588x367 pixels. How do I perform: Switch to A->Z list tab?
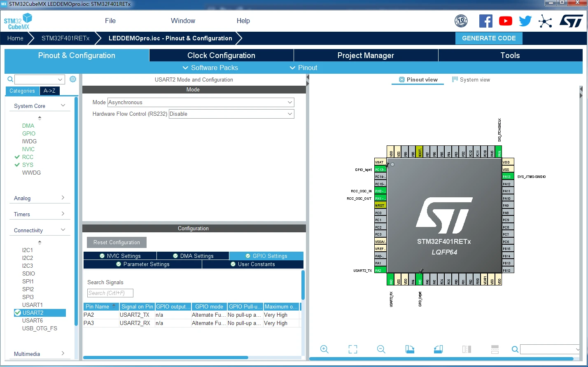(x=49, y=91)
